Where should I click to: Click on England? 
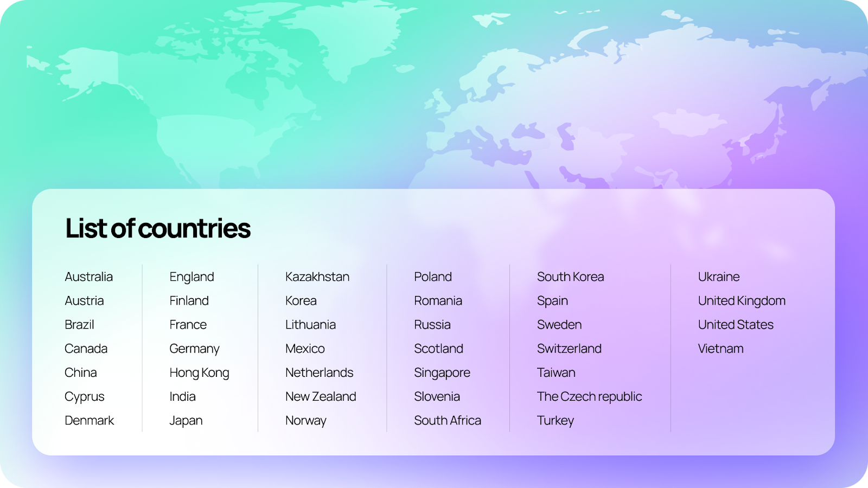pyautogui.click(x=192, y=277)
